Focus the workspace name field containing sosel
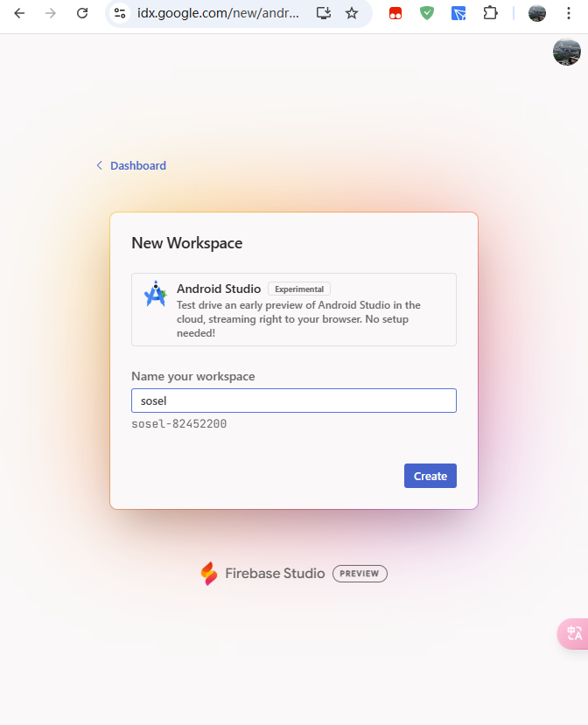 click(294, 401)
